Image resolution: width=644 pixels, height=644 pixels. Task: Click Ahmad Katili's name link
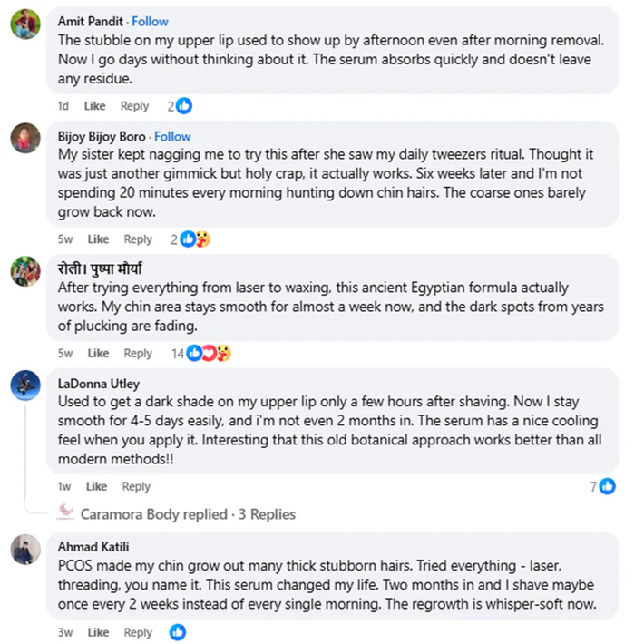point(93,547)
